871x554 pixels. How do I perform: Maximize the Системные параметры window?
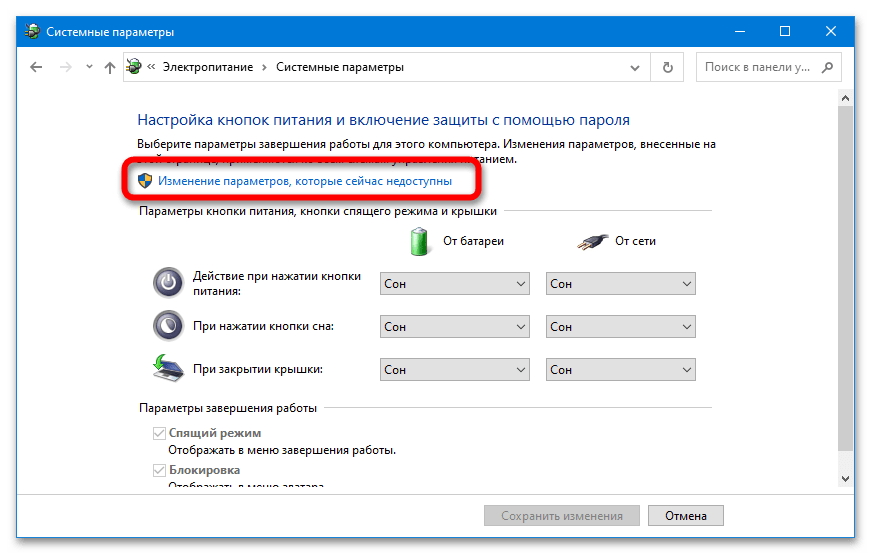[x=785, y=32]
